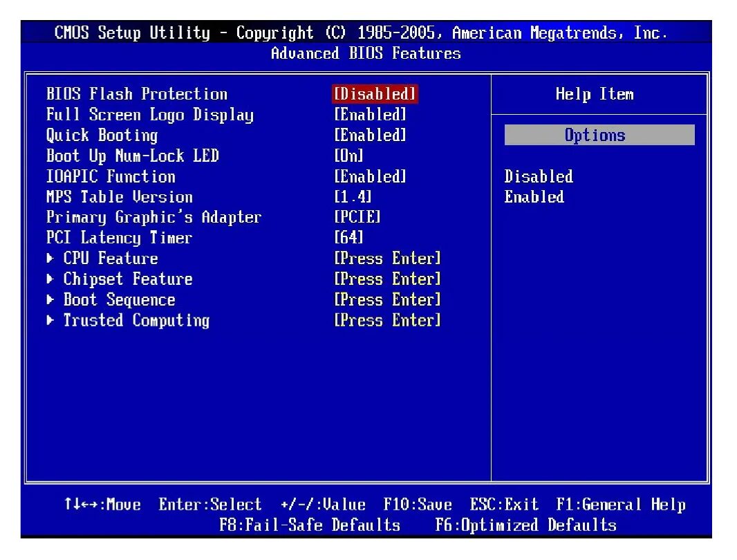The width and height of the screenshot is (737, 560).
Task: Select the BIOS Flash Protection setting label
Action: [137, 94]
